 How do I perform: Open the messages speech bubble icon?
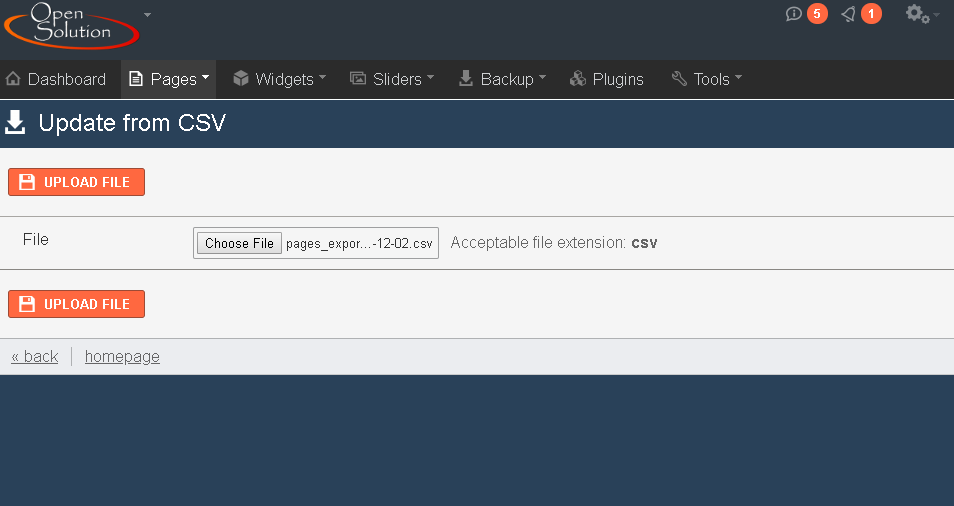[x=793, y=14]
